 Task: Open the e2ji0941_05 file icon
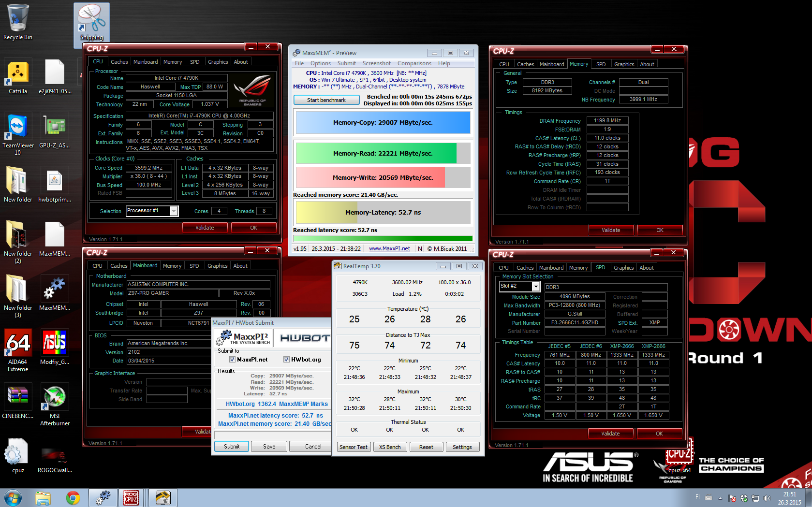(55, 76)
